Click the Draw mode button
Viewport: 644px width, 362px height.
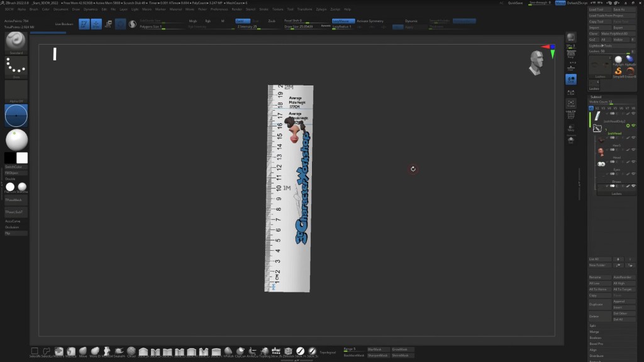pos(96,25)
